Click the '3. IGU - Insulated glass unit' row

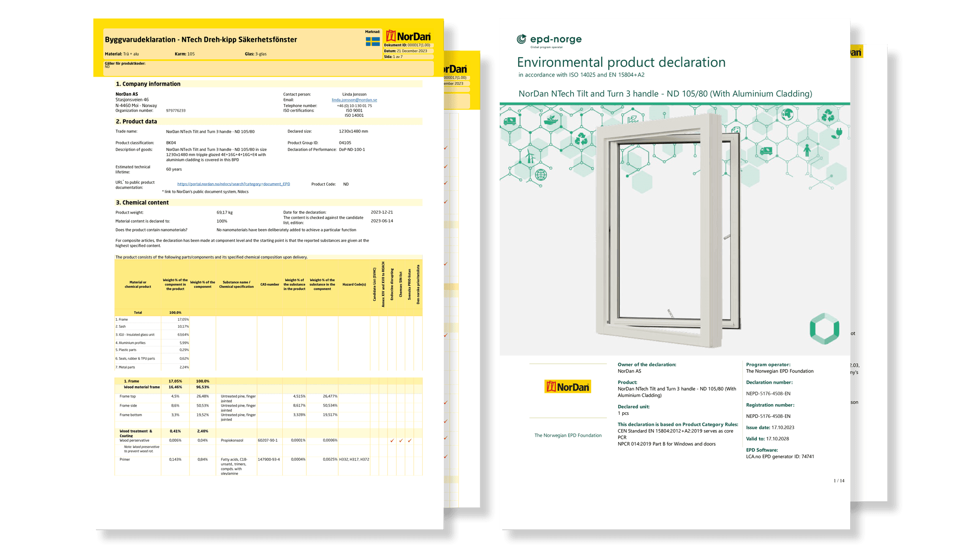tap(152, 335)
